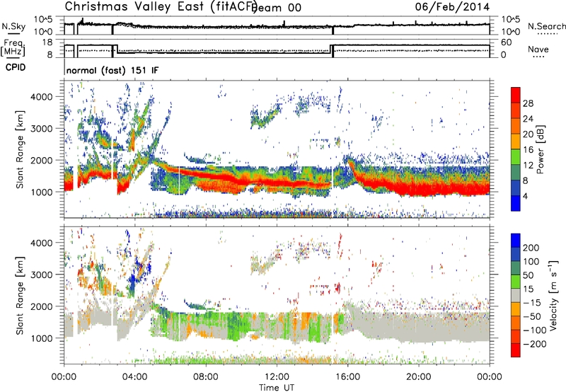
Task: Click the 'Velocity [m s-1]' colorbar title
Action: pos(553,295)
